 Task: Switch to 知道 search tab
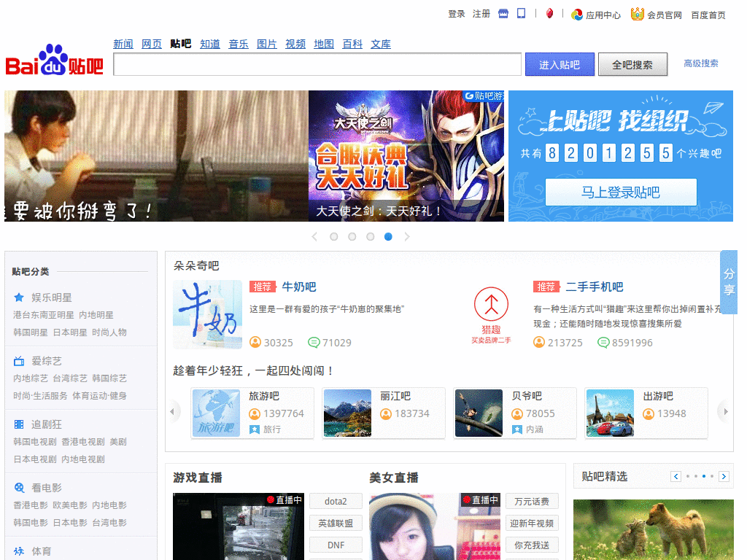(210, 44)
